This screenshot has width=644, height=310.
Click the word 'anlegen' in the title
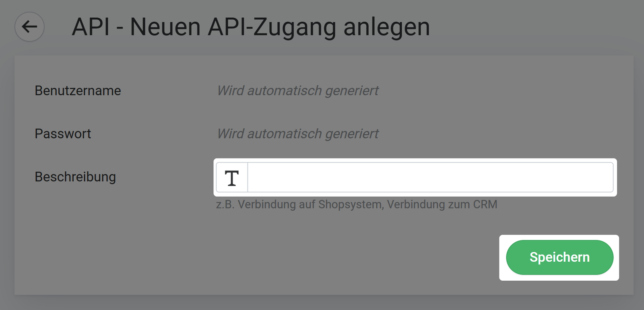pos(386,27)
